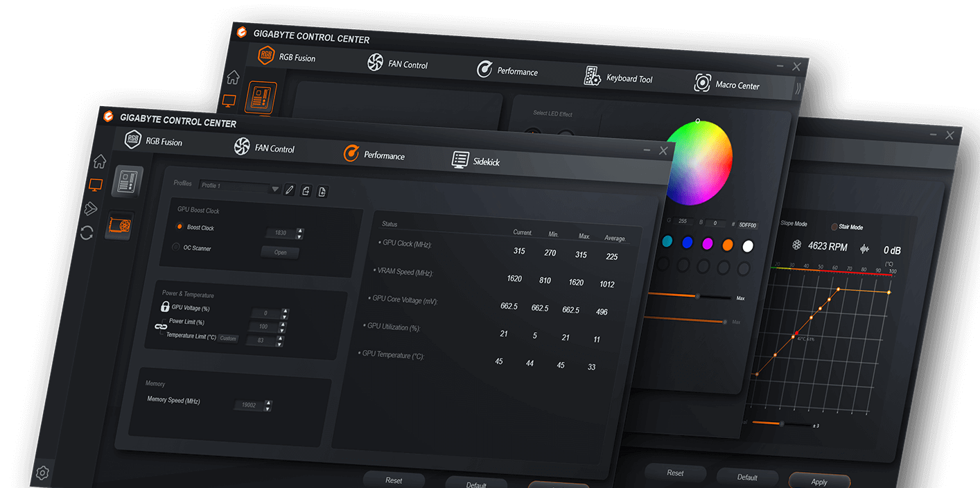This screenshot has width=980, height=488.
Task: Click the Gigabyte logo in the front window title bar
Action: point(107,116)
